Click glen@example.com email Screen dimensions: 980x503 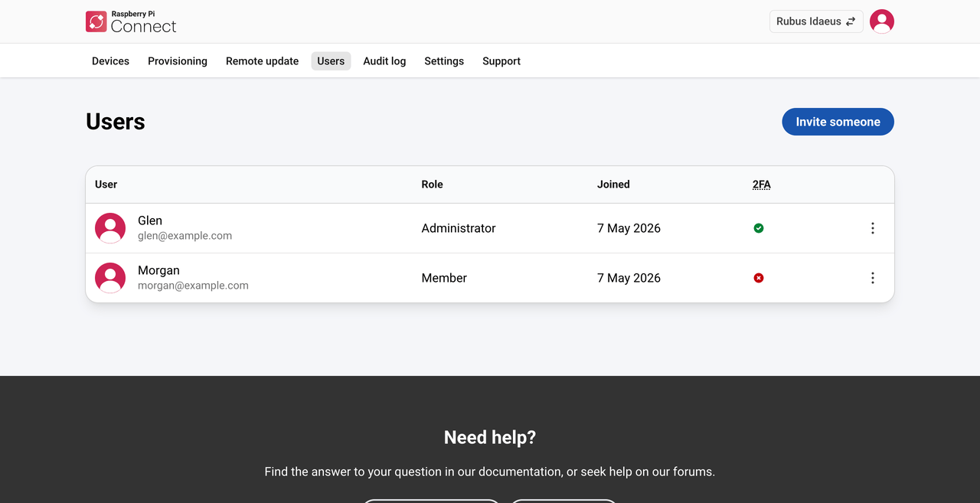click(x=185, y=236)
